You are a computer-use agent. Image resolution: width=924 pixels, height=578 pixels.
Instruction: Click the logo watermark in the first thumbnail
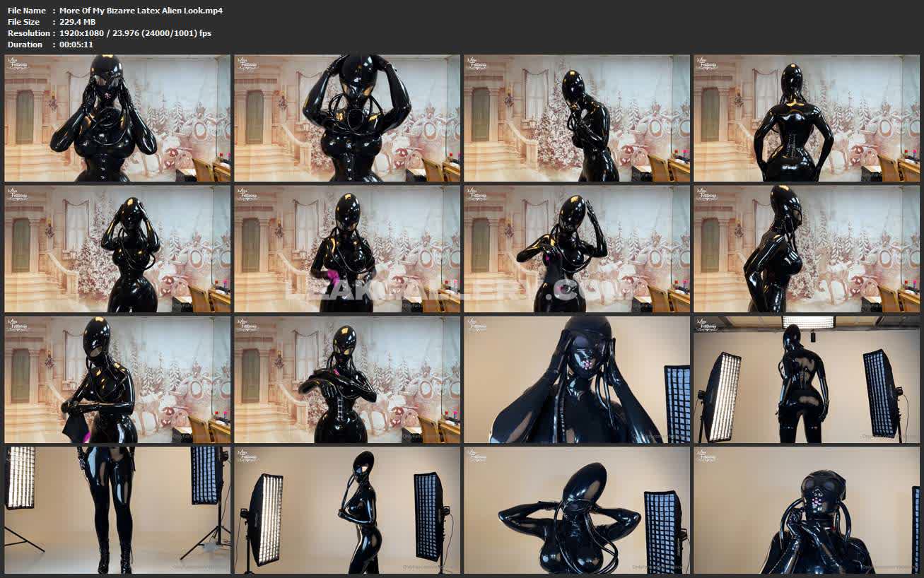click(17, 63)
